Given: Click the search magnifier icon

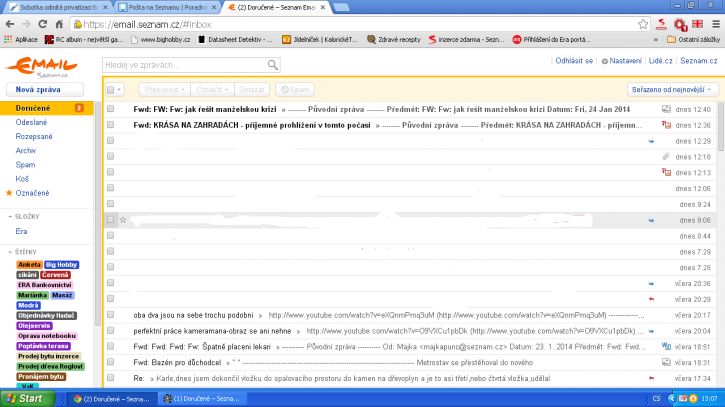Looking at the screenshot, I should (x=273, y=65).
